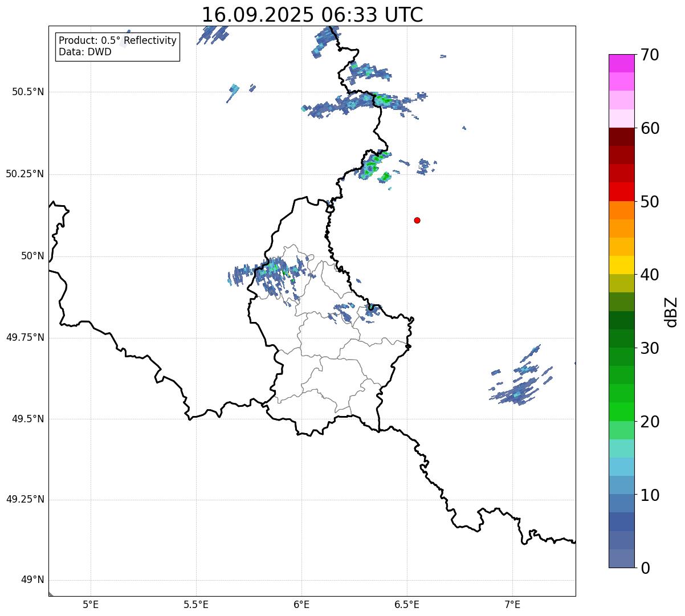This screenshot has height=616, width=685.
Task: Click the red station marker dot
Action: 417,220
